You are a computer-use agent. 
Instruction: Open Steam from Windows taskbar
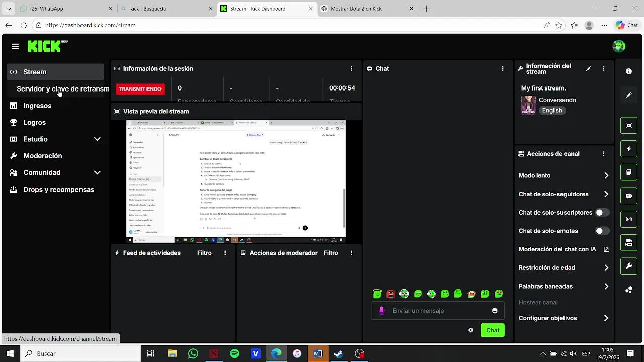(339, 354)
